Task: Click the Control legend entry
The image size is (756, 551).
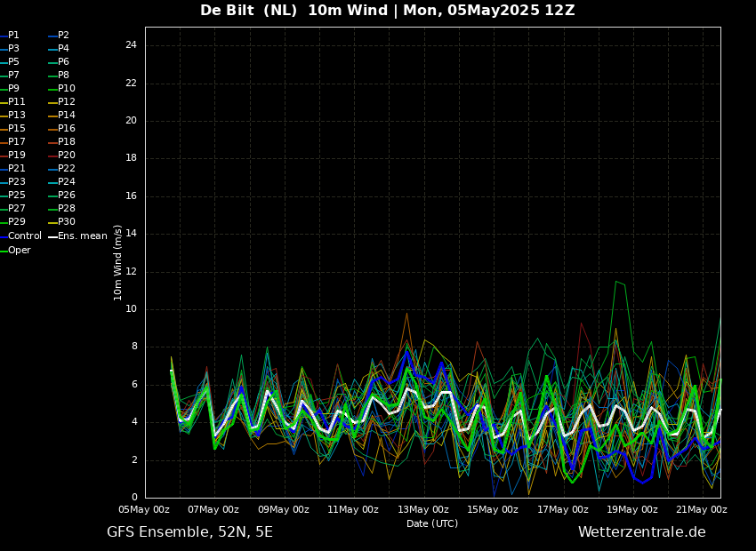Action: pos(24,236)
